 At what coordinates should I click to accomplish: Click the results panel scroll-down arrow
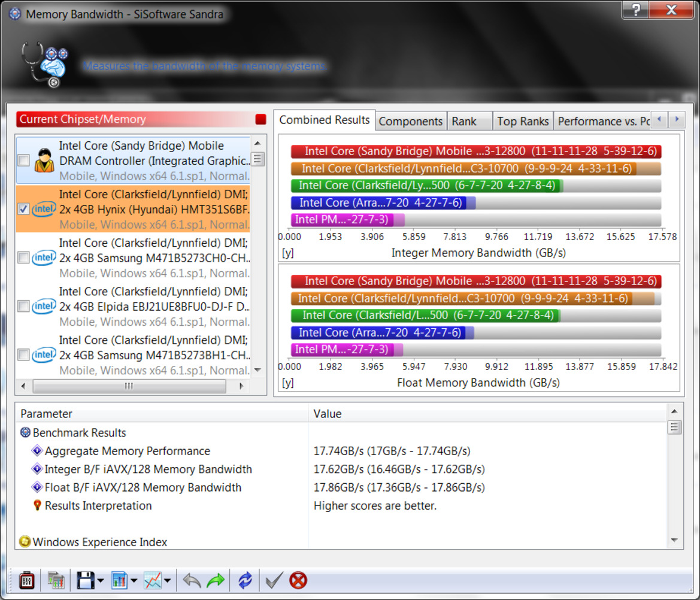pos(674,541)
